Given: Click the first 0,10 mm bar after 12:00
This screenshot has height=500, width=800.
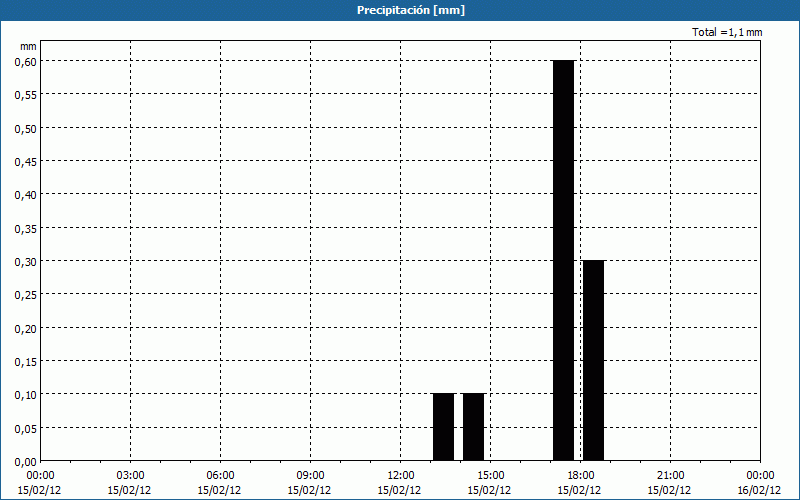Looking at the screenshot, I should (443, 427).
